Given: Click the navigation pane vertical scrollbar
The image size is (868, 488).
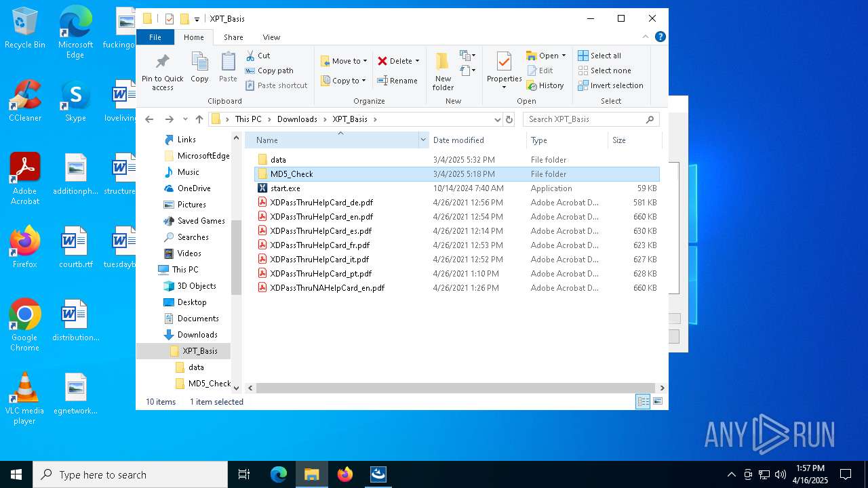Looking at the screenshot, I should click(x=236, y=258).
